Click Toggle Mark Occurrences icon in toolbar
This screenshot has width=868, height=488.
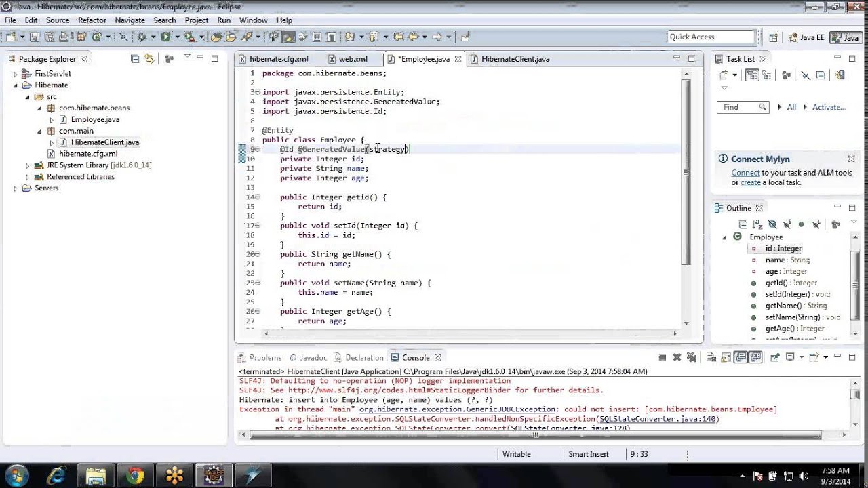(288, 37)
